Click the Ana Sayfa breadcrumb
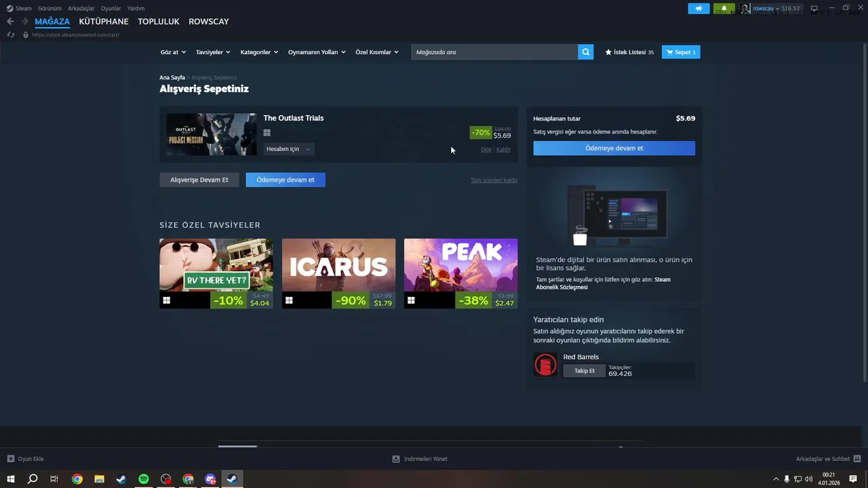This screenshot has height=488, width=868. coord(172,78)
